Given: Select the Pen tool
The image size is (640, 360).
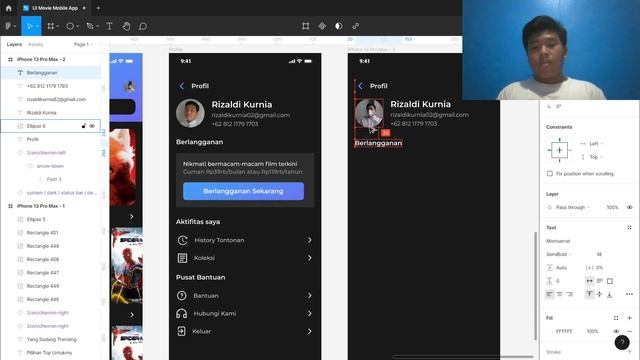Looking at the screenshot, I should pyautogui.click(x=90, y=26).
